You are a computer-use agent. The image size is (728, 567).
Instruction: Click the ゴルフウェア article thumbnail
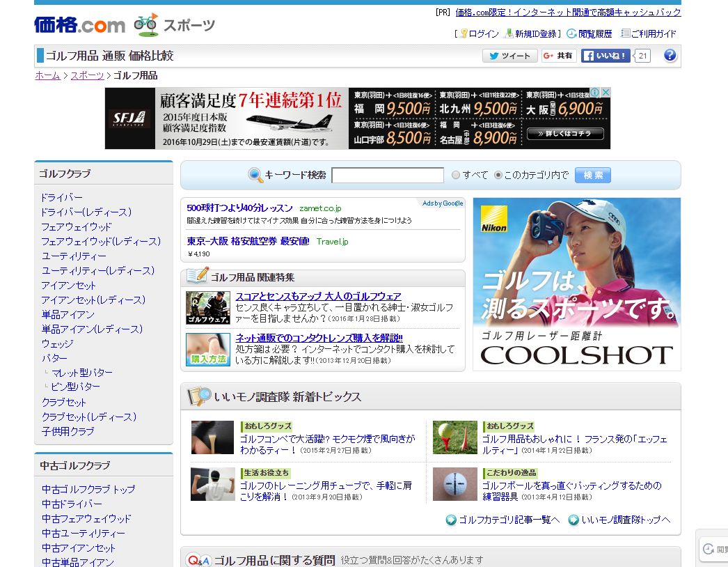point(208,308)
